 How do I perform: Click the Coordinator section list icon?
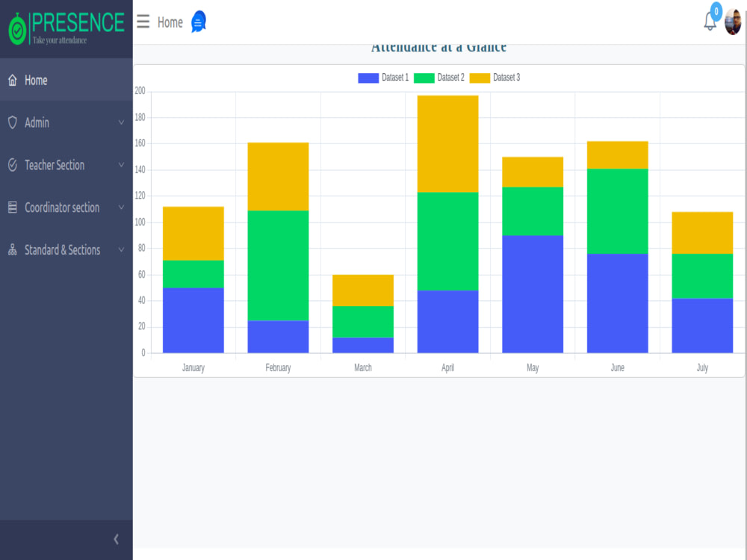[13, 207]
